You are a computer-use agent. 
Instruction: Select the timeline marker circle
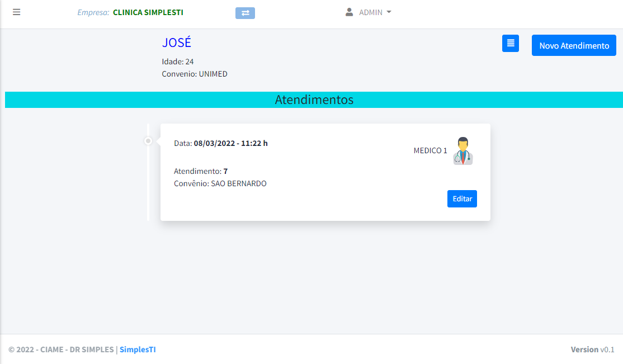point(148,141)
